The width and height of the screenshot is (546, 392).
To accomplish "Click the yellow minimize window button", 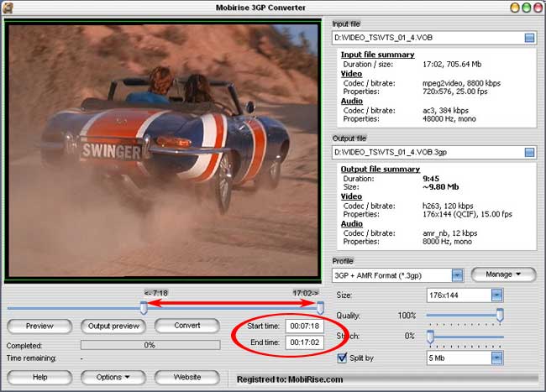I will pos(515,8).
